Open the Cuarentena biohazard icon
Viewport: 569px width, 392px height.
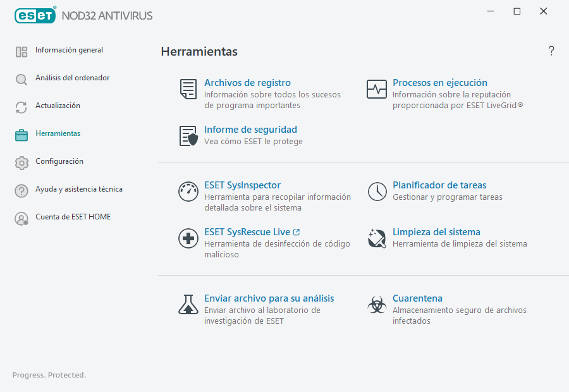pos(377,304)
